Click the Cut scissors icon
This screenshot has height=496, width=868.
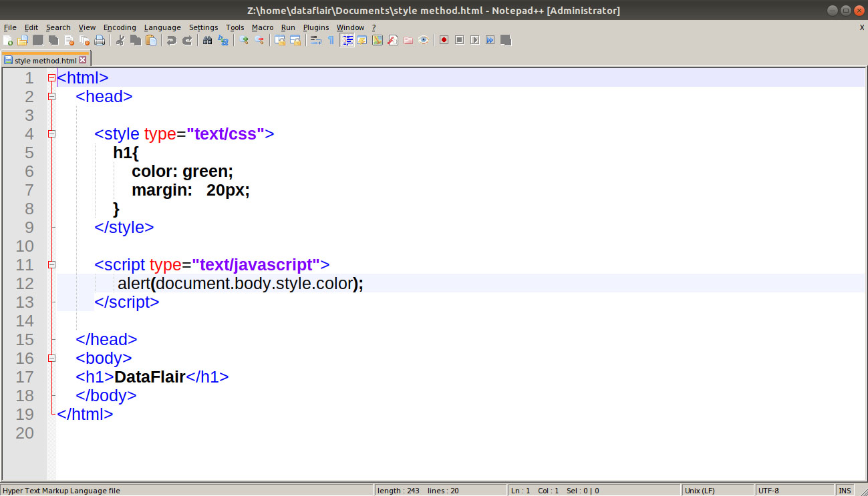coord(120,40)
